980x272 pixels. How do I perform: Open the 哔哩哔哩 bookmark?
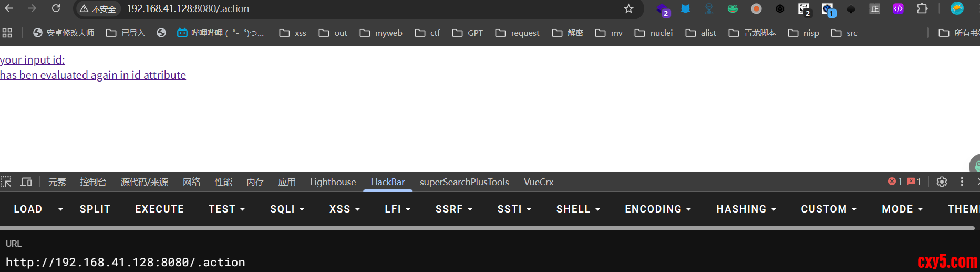point(220,33)
